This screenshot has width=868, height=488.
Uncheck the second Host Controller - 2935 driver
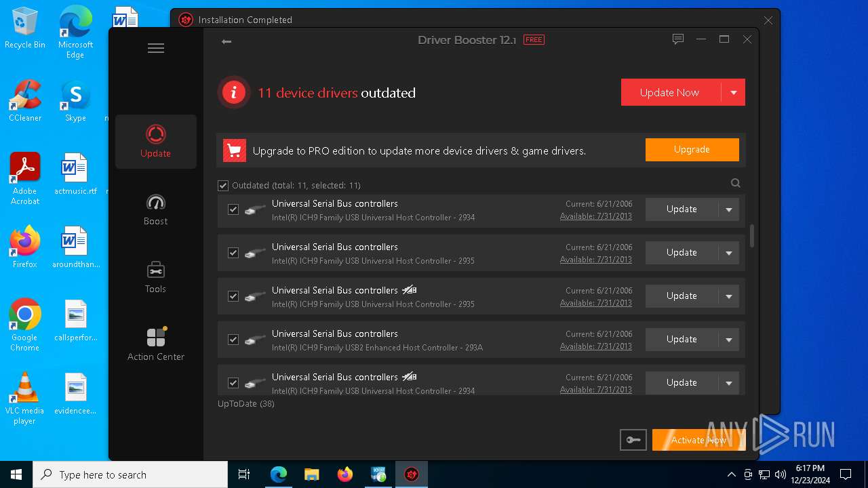tap(233, 296)
